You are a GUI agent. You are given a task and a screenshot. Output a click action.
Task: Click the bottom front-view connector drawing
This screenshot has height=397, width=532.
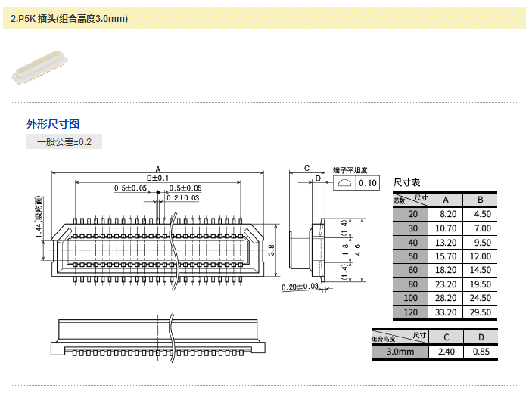[x=157, y=340]
